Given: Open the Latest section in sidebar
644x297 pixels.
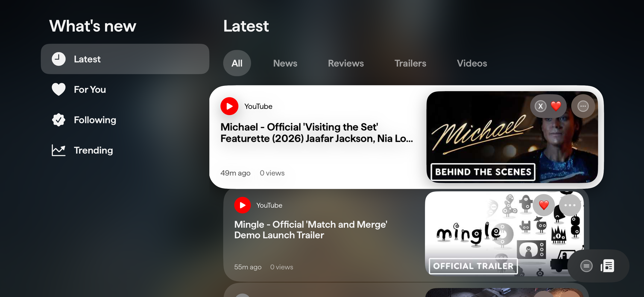Looking at the screenshot, I should [x=125, y=59].
